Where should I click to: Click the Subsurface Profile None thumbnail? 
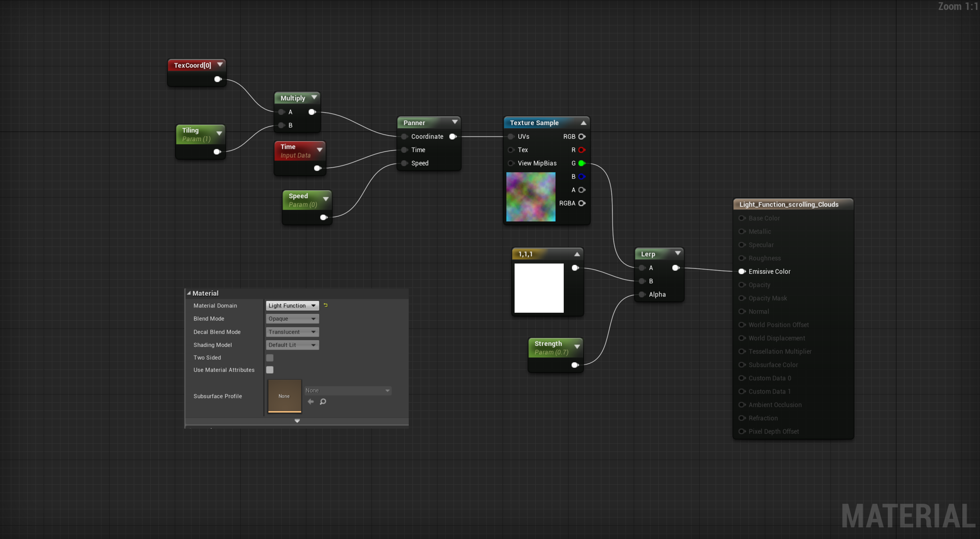tap(284, 396)
